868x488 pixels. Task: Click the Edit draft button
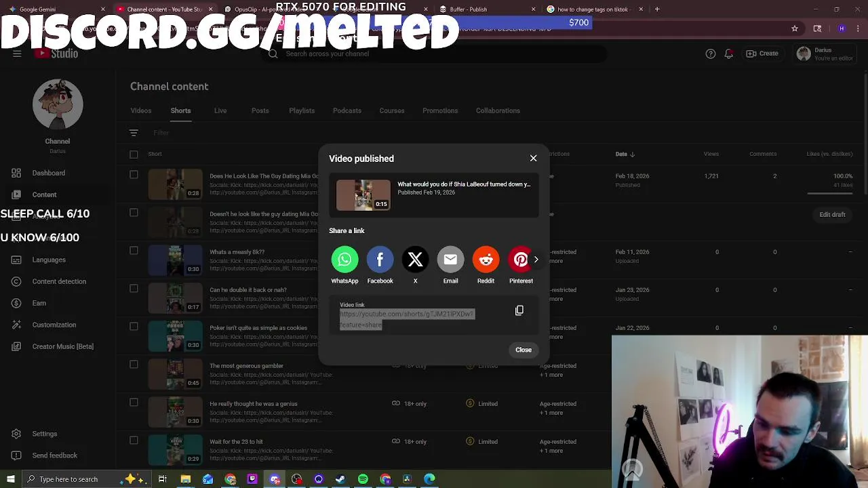(x=832, y=214)
